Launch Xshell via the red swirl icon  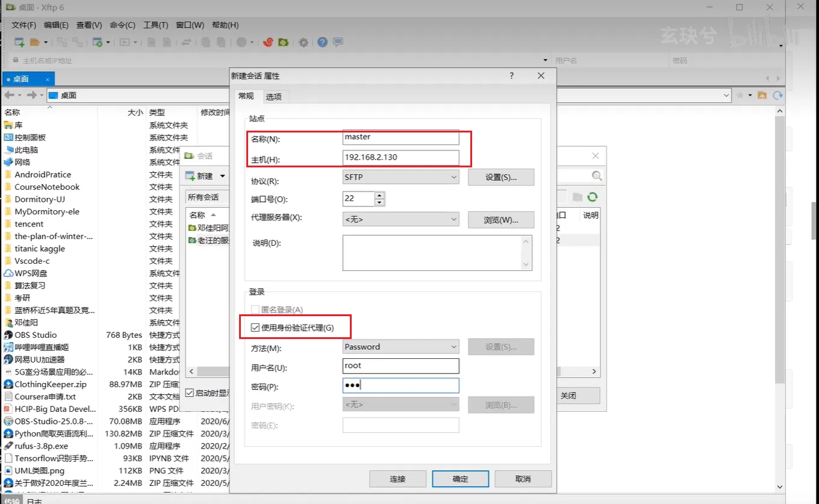tap(269, 42)
